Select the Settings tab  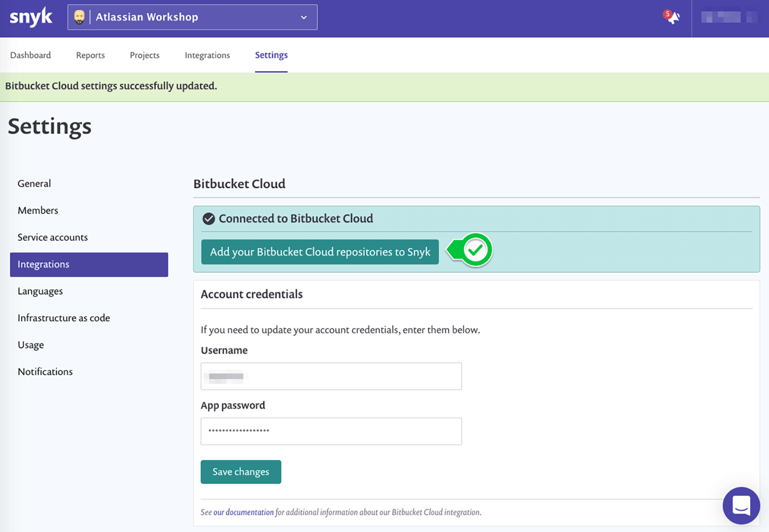(x=271, y=55)
